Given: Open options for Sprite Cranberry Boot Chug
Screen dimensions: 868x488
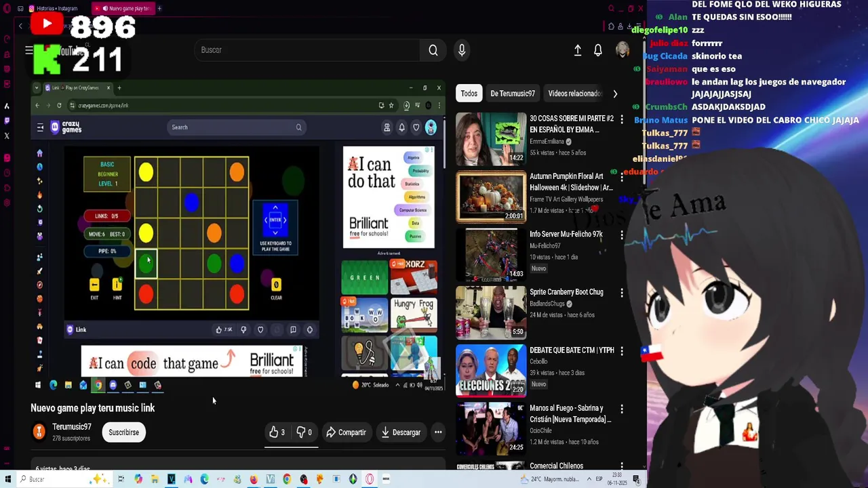Looking at the screenshot, I should (622, 293).
